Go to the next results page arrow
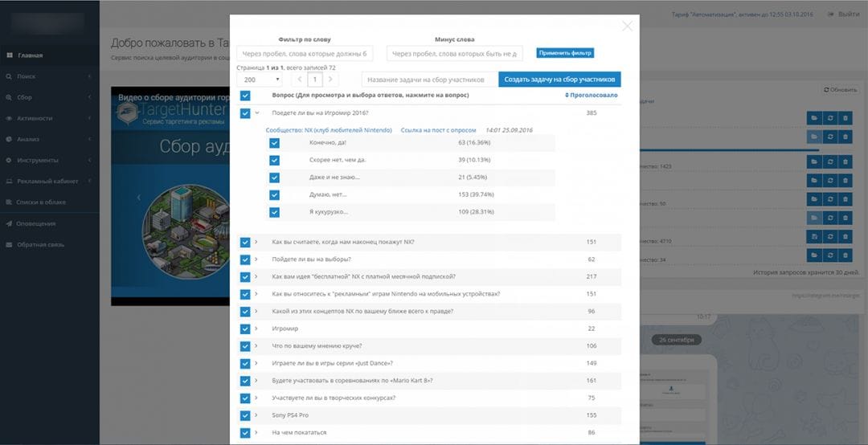The width and height of the screenshot is (868, 445). pos(330,80)
